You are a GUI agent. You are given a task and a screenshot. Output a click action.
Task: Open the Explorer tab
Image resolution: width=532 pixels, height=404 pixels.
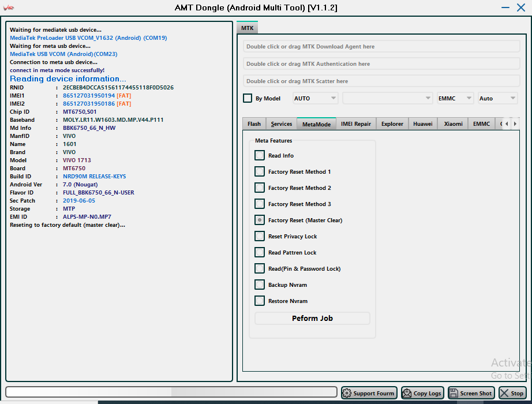tap(392, 124)
